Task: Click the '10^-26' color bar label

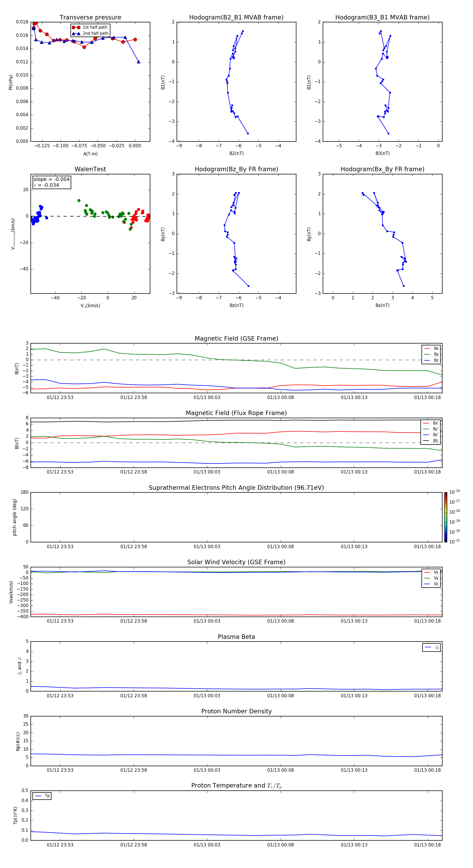Action: pyautogui.click(x=455, y=492)
